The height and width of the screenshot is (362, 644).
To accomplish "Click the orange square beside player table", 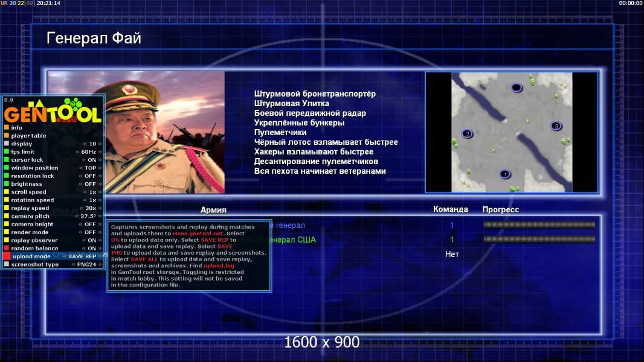I will [x=6, y=135].
